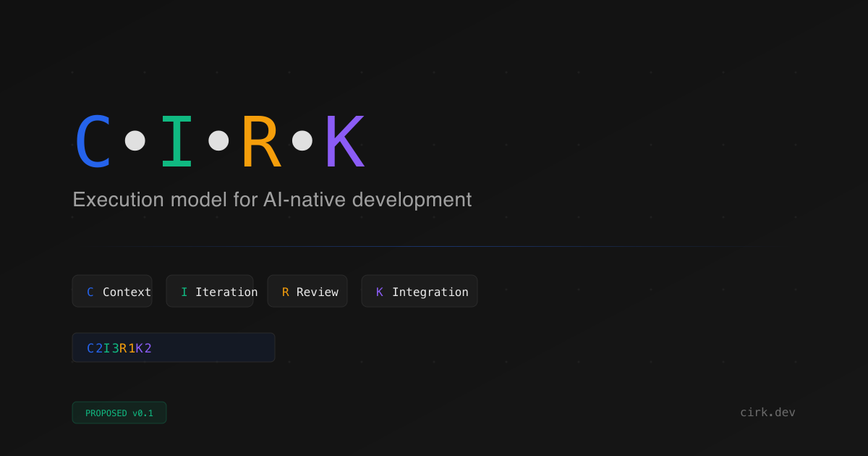Click the tagline 'Execution model for AI-native development'

click(272, 200)
